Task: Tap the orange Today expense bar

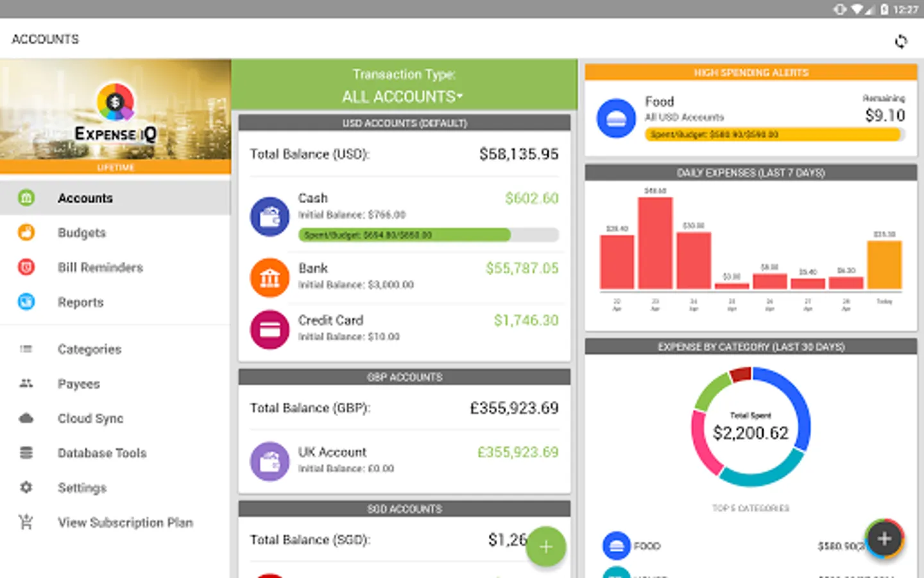Action: (x=884, y=265)
